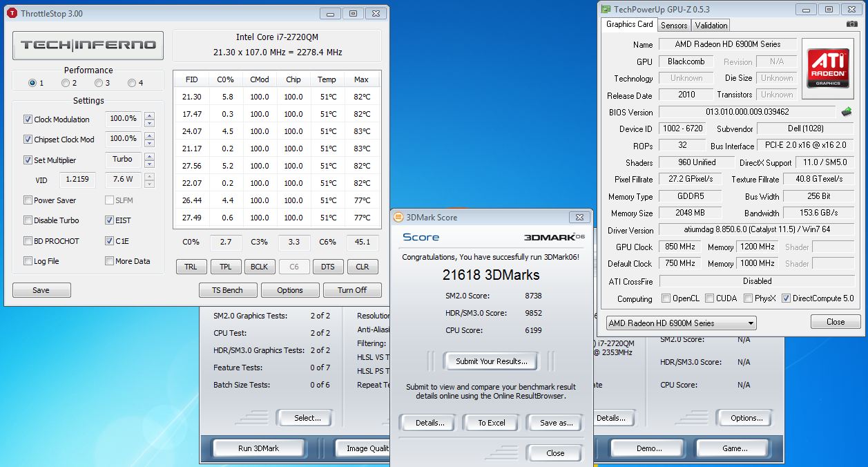Click the 21618 3DMarks score text
The width and height of the screenshot is (868, 467).
[491, 275]
